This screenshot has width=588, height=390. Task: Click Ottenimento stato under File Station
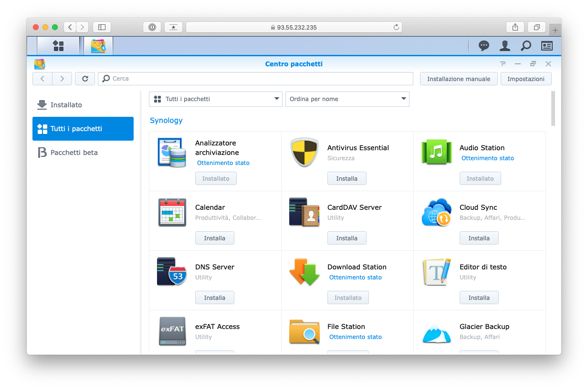tap(356, 337)
